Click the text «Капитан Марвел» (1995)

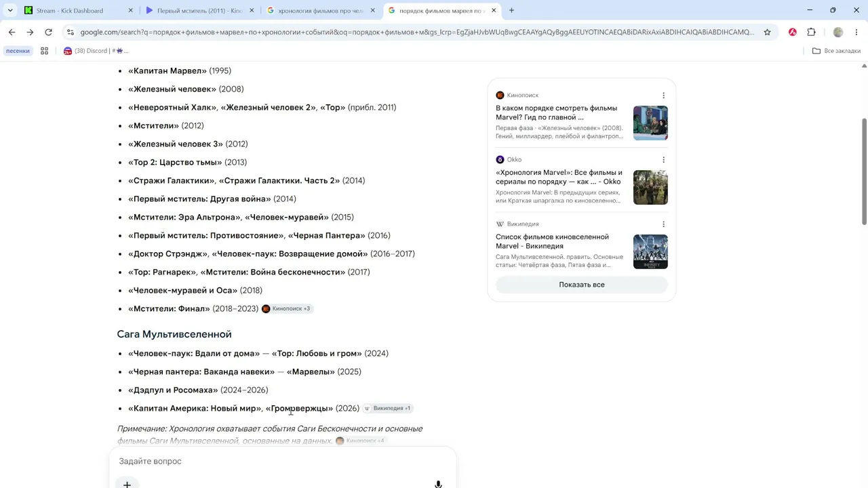(180, 71)
